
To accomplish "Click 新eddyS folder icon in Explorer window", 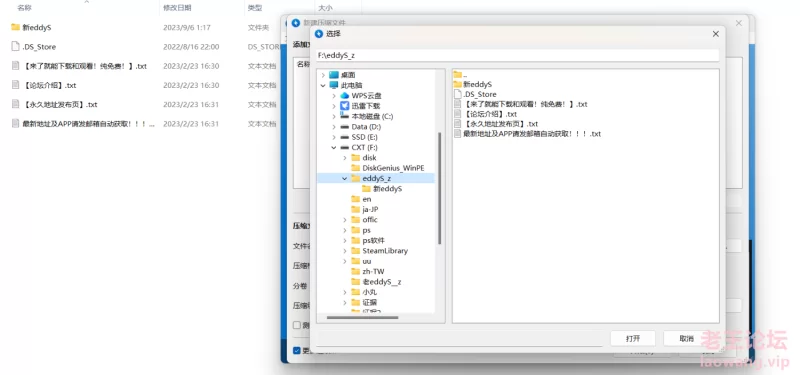I will click(15, 27).
